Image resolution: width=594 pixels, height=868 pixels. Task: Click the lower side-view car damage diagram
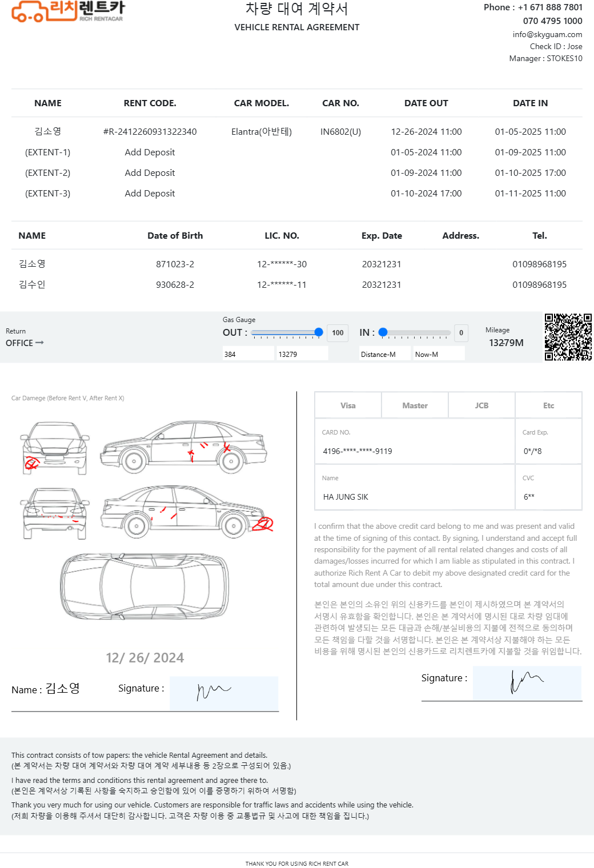coord(186,512)
